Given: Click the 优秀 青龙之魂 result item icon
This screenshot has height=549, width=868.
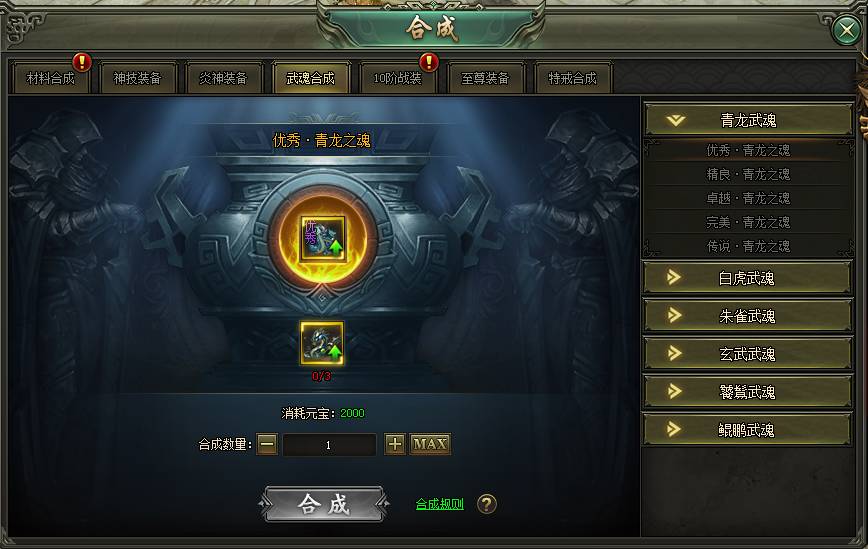Looking at the screenshot, I should coord(323,239).
